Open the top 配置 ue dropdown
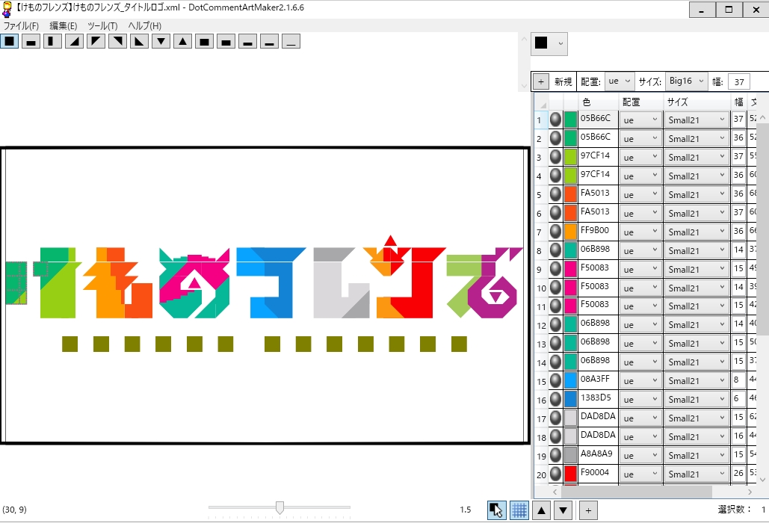The image size is (769, 532). (x=620, y=81)
